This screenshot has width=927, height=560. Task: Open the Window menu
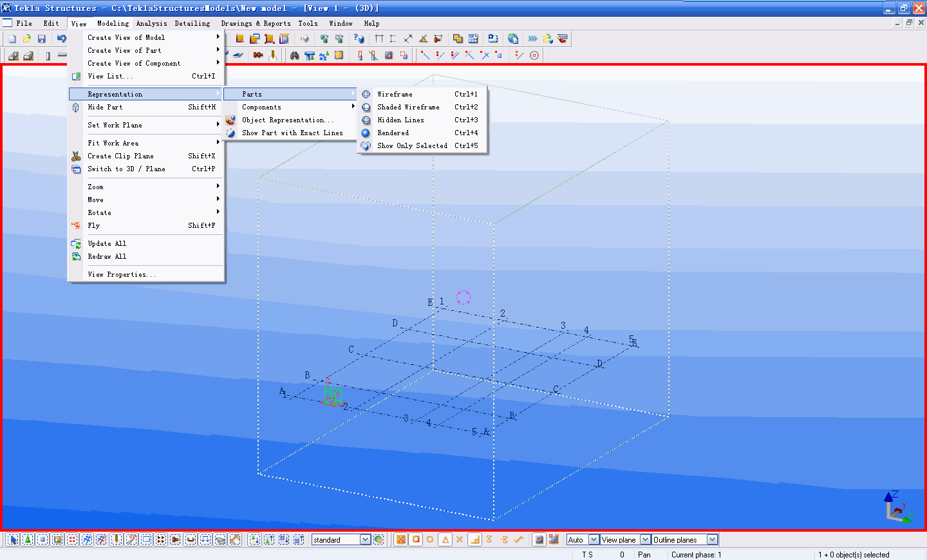coord(341,23)
